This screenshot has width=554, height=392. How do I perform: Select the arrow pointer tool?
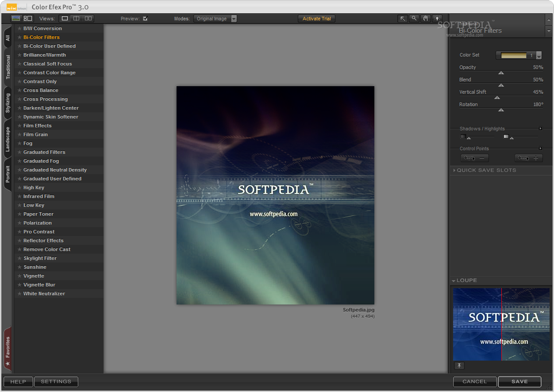[403, 19]
